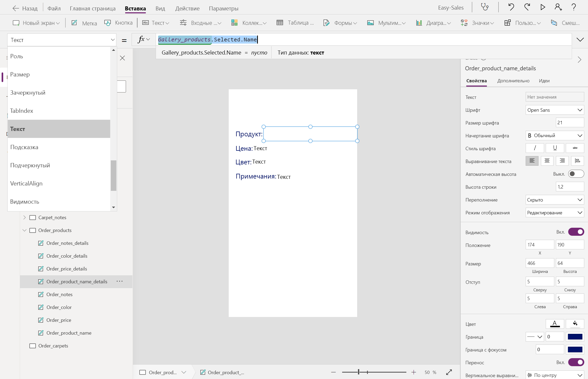Open the Шрифт Open Sans dropdown
Viewport: 588px width, 379px height.
554,110
